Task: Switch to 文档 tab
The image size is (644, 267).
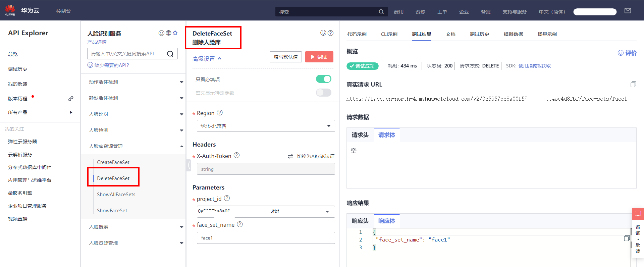Action: [450, 34]
